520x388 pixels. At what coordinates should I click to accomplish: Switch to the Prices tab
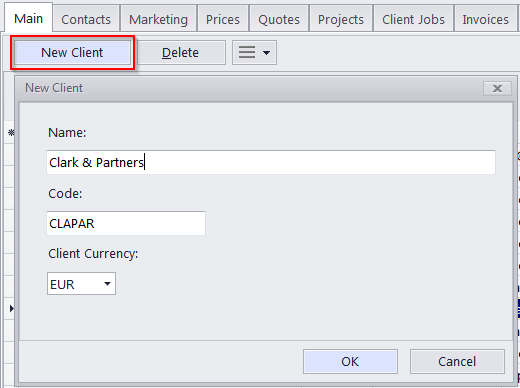coord(223,19)
